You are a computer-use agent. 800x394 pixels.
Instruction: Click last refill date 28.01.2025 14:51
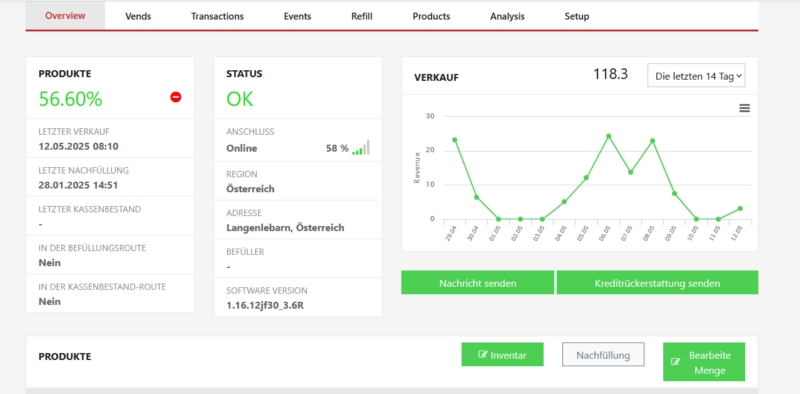tap(78, 185)
